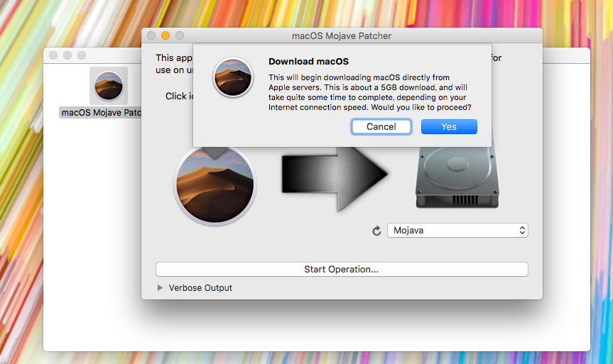Click the Download macOS heading
The width and height of the screenshot is (613, 364).
(308, 61)
